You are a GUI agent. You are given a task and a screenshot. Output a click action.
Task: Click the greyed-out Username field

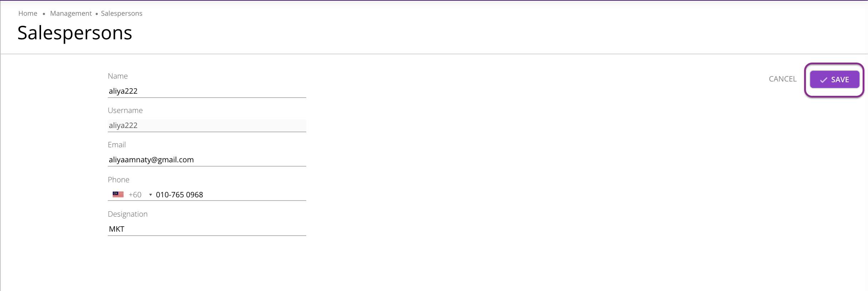coord(207,125)
